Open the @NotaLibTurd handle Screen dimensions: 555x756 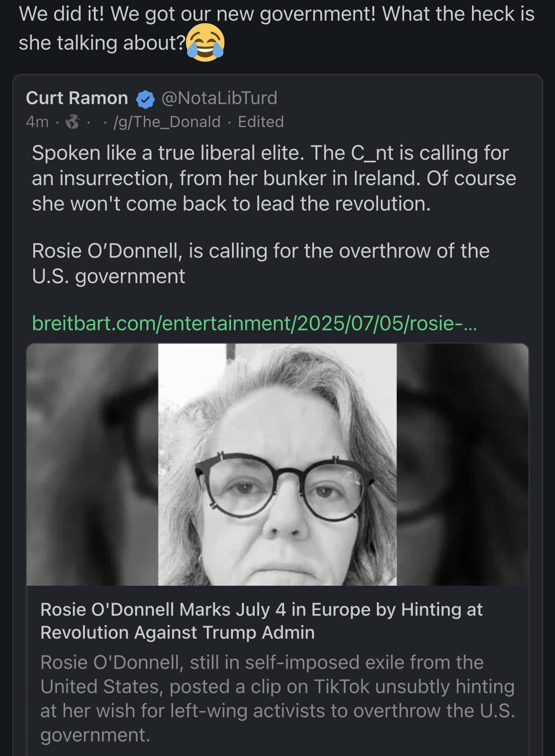point(219,98)
